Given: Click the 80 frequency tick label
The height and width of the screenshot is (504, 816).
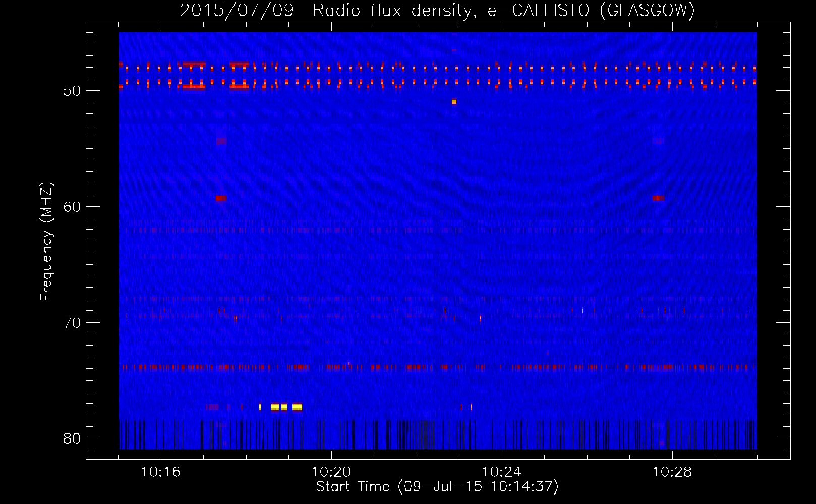Looking at the screenshot, I should point(72,438).
